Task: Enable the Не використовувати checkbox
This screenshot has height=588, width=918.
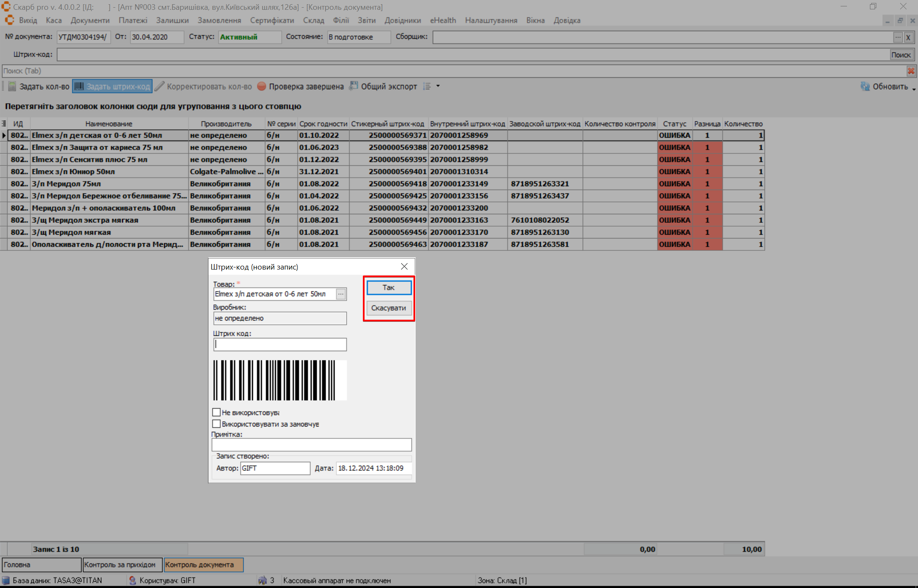Action: 217,412
